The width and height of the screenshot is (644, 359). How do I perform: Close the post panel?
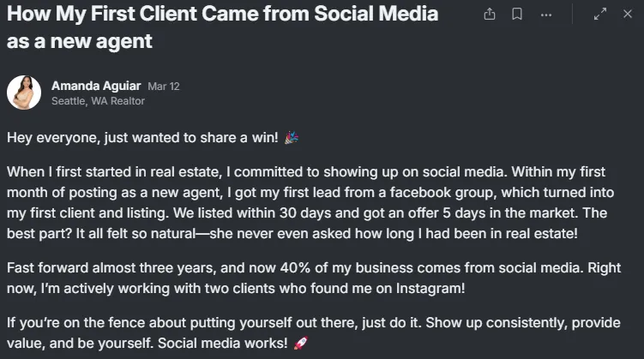click(x=628, y=14)
